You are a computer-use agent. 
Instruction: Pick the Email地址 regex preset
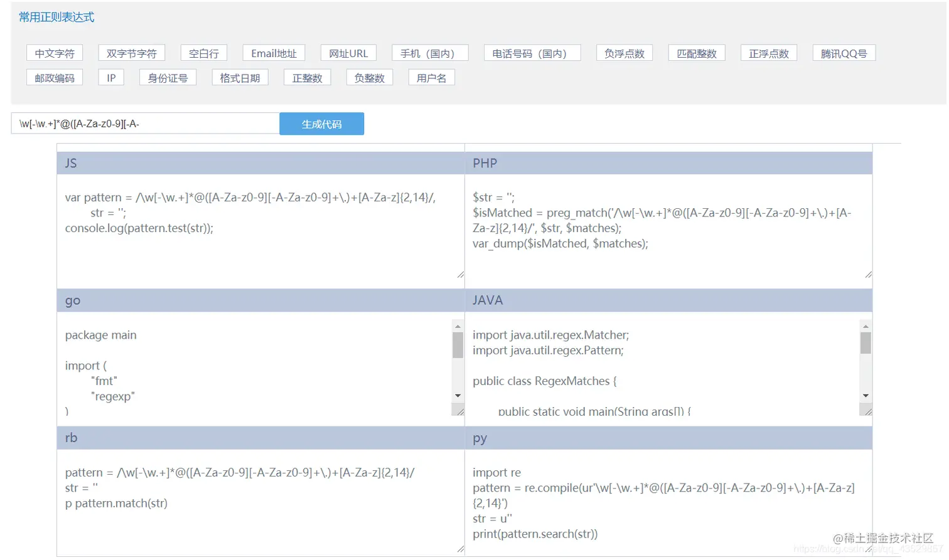click(x=274, y=53)
